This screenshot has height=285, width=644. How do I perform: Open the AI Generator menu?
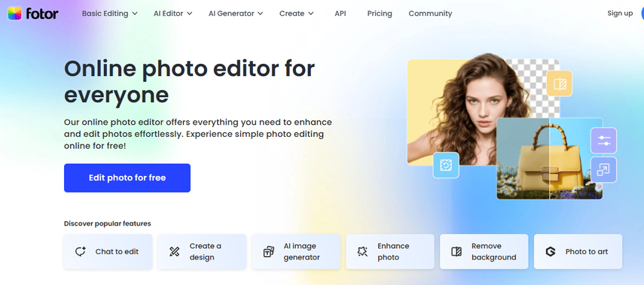coord(236,14)
